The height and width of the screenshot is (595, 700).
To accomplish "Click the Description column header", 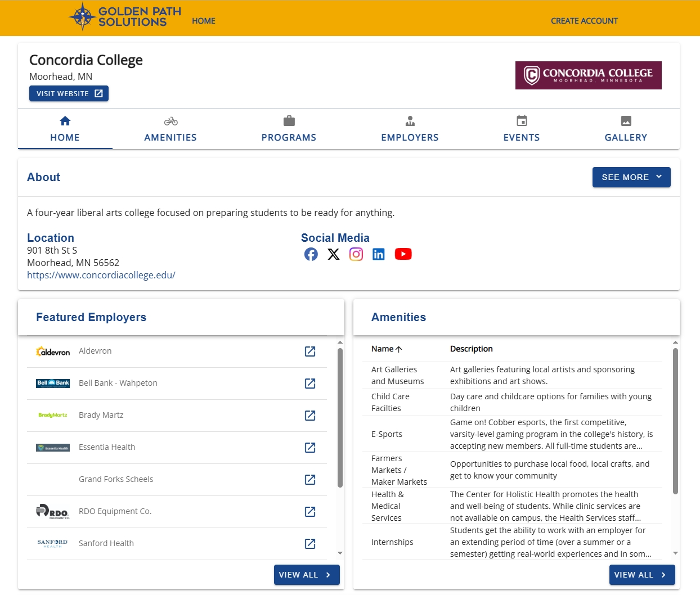I will [x=472, y=349].
